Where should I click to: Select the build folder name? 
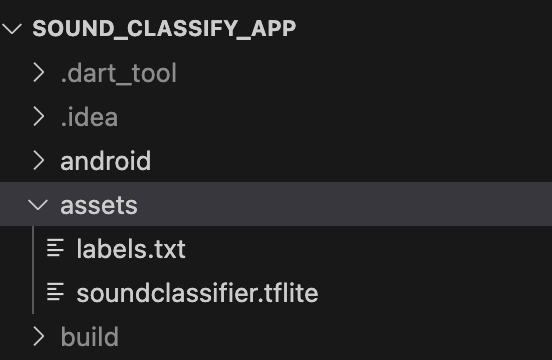[x=90, y=337]
